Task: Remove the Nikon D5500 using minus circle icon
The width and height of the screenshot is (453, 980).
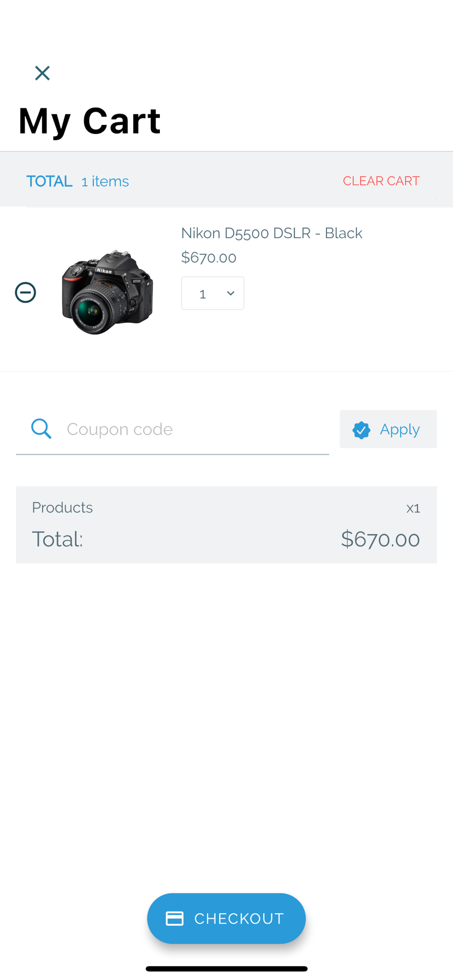Action: pos(25,293)
